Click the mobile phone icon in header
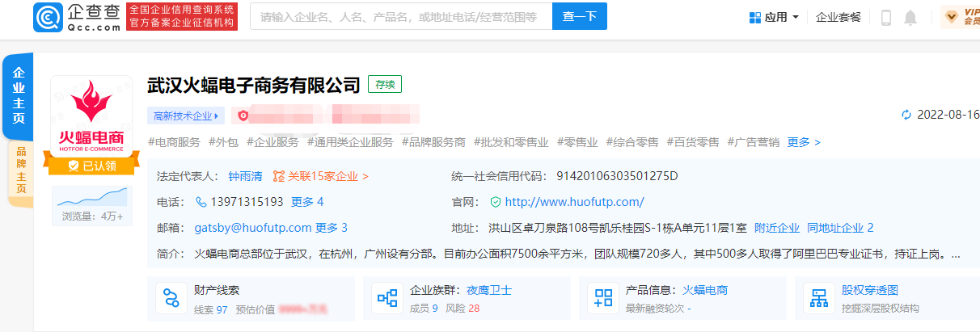Viewport: 980px width, 332px height. click(886, 17)
